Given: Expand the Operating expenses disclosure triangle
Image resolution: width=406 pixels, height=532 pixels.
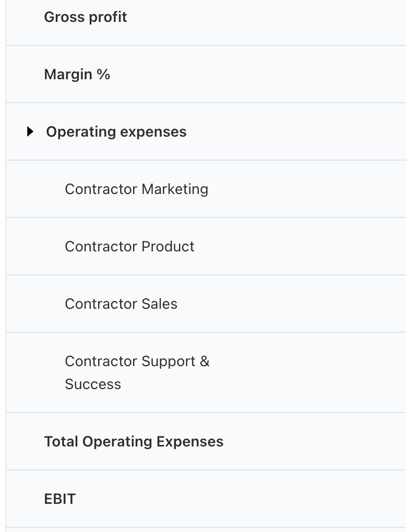Looking at the screenshot, I should pos(30,131).
